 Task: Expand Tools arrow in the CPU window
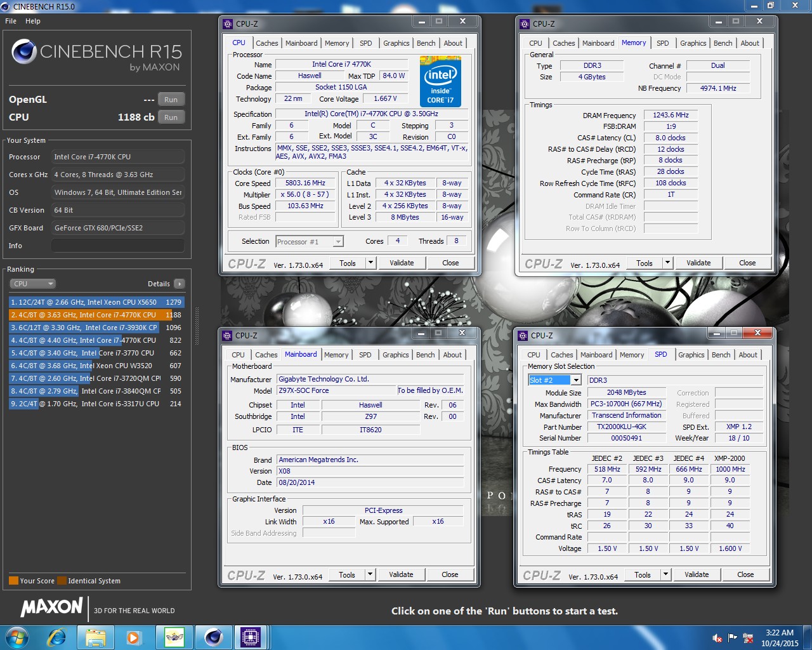(x=371, y=263)
